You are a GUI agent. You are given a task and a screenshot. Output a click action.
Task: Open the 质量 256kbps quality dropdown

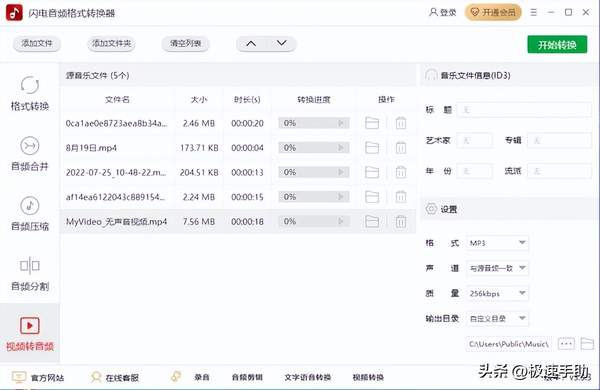coord(497,294)
